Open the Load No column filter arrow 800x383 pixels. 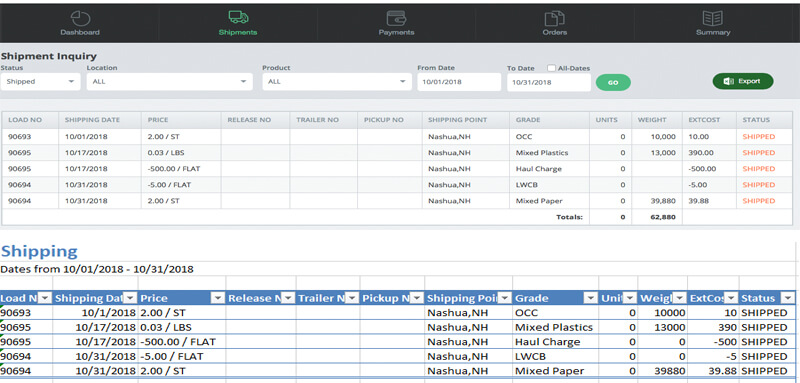pyautogui.click(x=44, y=298)
